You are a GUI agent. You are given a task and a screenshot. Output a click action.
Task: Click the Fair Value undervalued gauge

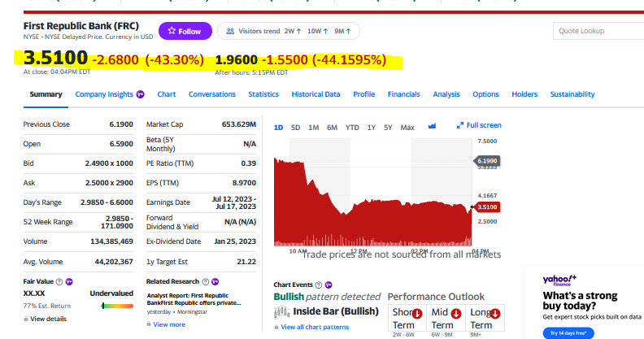[117, 306]
